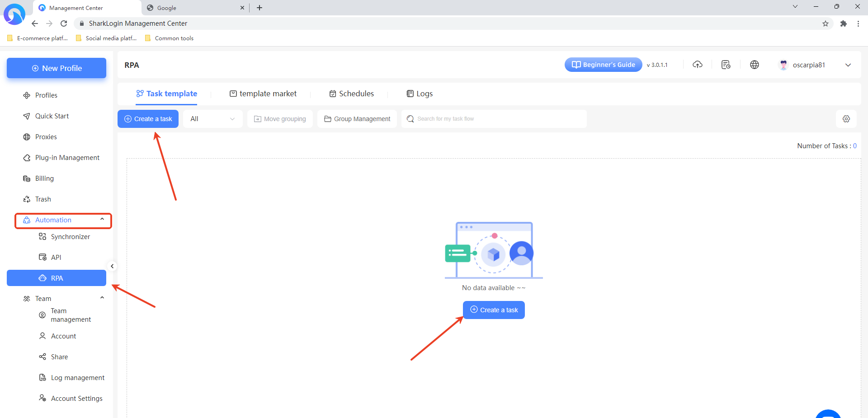This screenshot has width=868, height=418.
Task: Focus the Search for my task flow field
Action: coord(497,119)
